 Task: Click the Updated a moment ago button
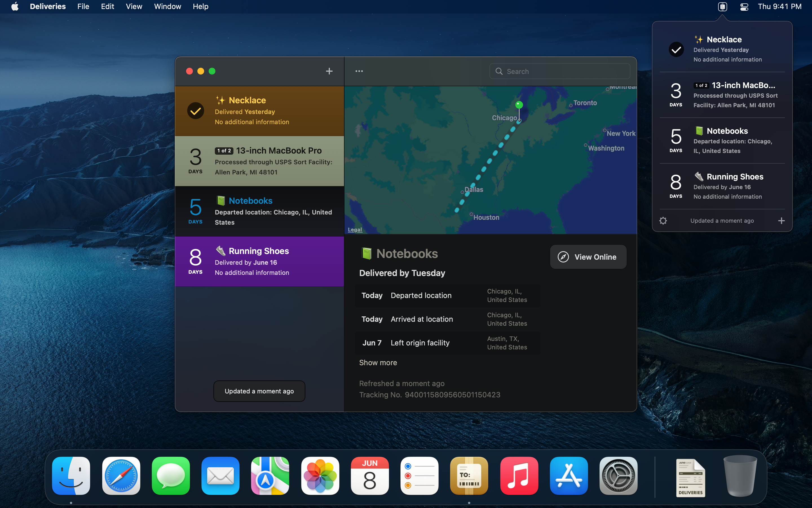click(259, 391)
